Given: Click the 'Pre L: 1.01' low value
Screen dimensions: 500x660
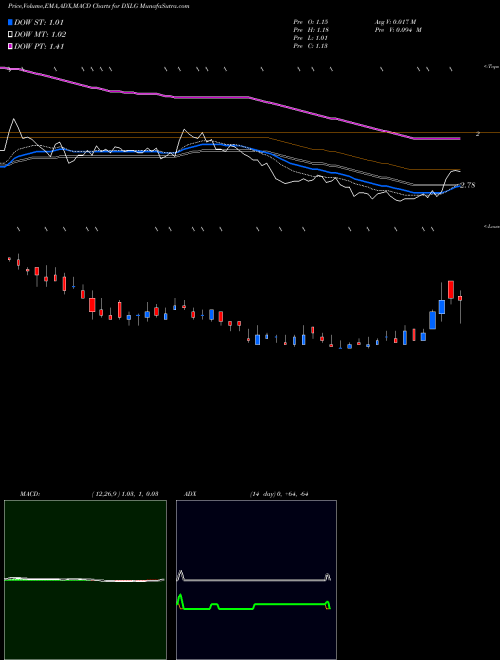Looking at the screenshot, I should point(311,38).
